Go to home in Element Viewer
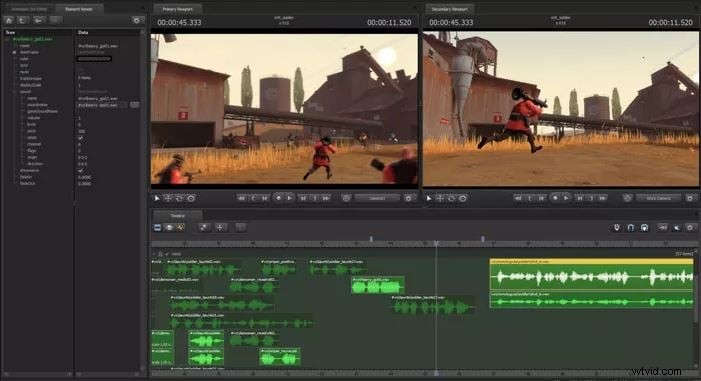This screenshot has width=701, height=381. 8,20
